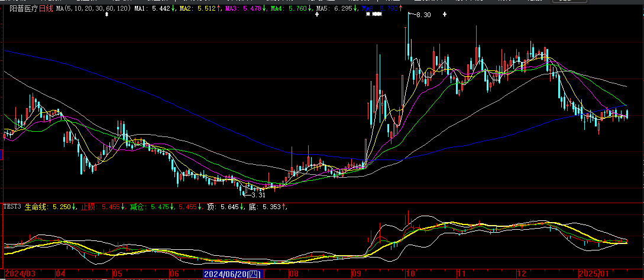Click the blue marker on left price axis

[1, 155]
